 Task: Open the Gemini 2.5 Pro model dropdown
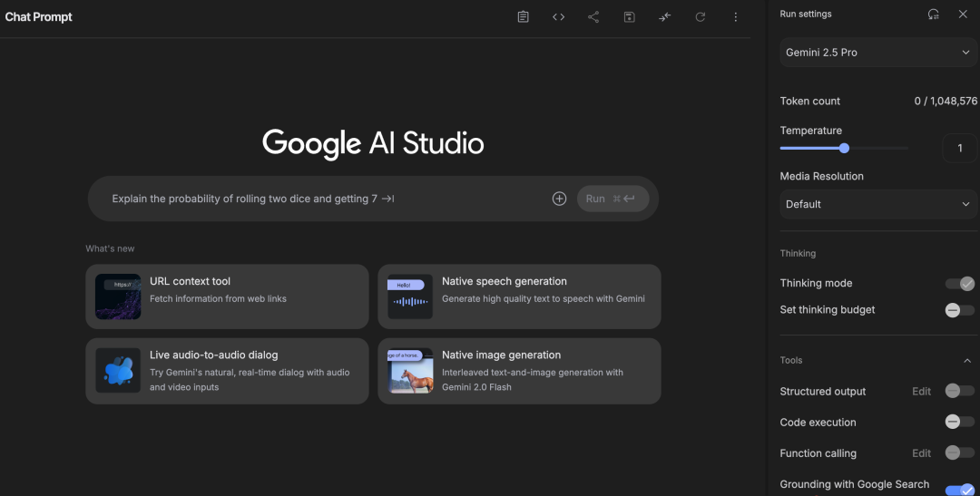pos(877,53)
